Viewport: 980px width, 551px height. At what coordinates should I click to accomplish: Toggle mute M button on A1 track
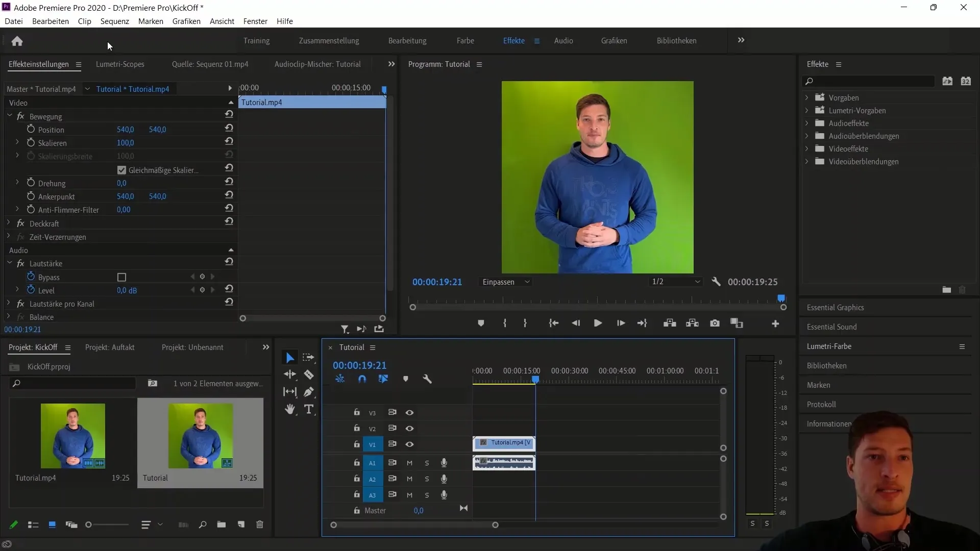409,462
